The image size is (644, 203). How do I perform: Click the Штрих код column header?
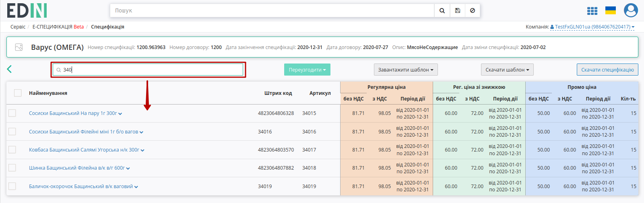tap(278, 93)
